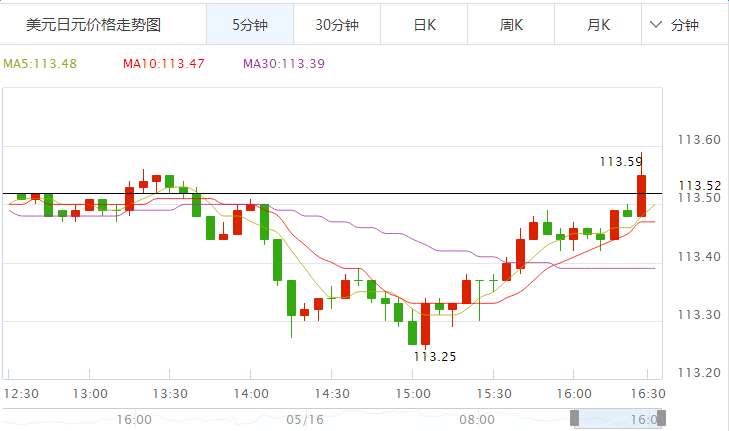Click the 14:30 time axis label
This screenshot has height=431, width=729.
pyautogui.click(x=332, y=394)
